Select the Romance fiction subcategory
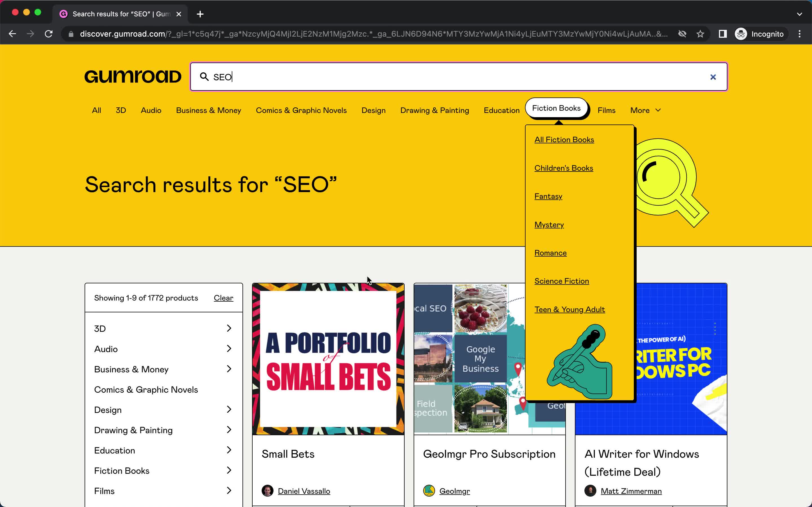The image size is (812, 507). 551,252
